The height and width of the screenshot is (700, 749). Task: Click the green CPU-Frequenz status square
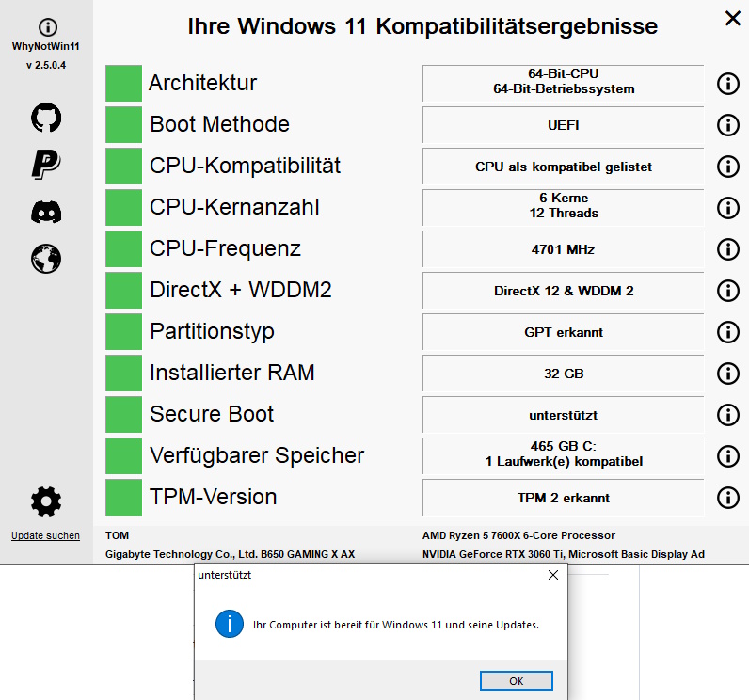pyautogui.click(x=123, y=248)
